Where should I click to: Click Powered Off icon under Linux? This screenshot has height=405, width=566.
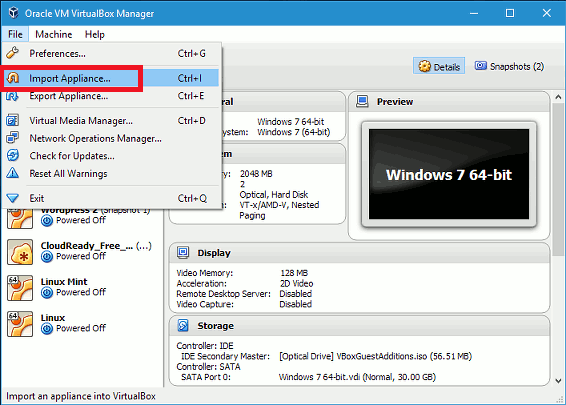[x=47, y=328]
